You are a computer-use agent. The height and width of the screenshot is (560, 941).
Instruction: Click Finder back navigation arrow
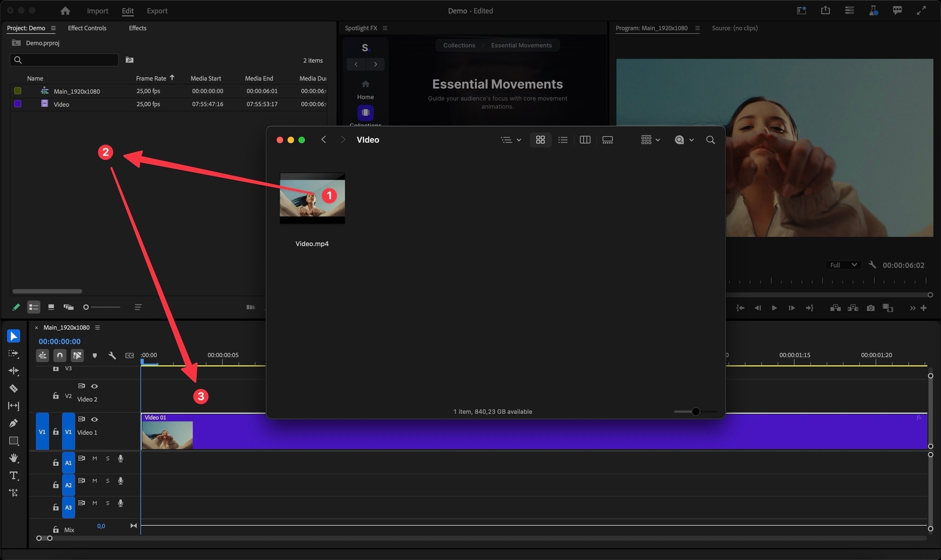point(323,140)
